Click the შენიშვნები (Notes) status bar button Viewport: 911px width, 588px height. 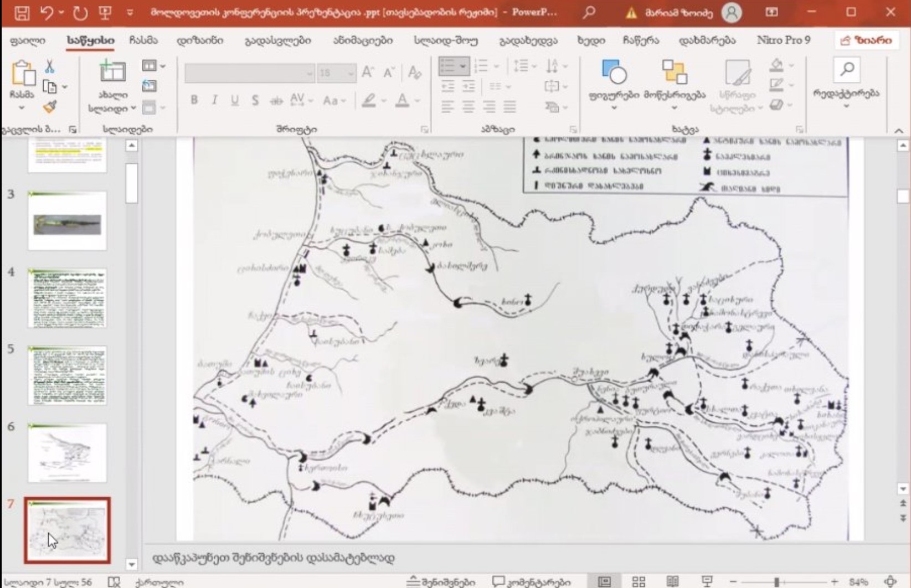(x=441, y=582)
